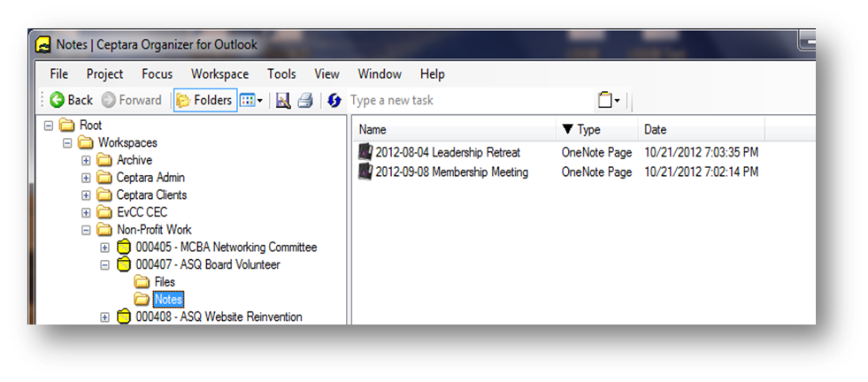Sort by the Date column header
Screen dimensions: 868x382
[x=702, y=130]
